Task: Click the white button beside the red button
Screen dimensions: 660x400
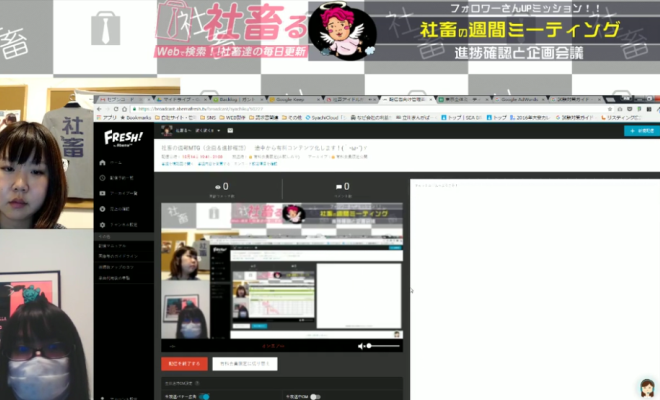Action: tap(245, 363)
